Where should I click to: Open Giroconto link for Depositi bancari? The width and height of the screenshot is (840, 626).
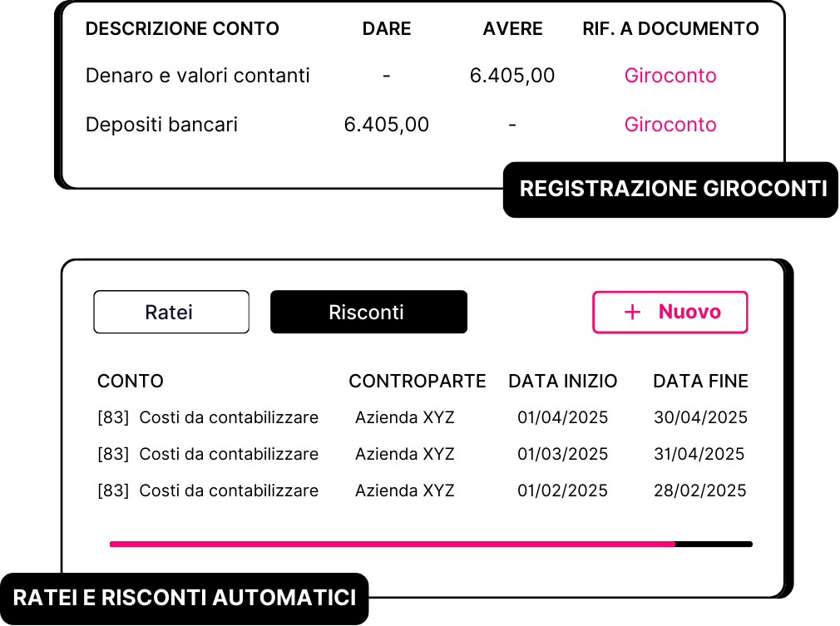(x=670, y=125)
